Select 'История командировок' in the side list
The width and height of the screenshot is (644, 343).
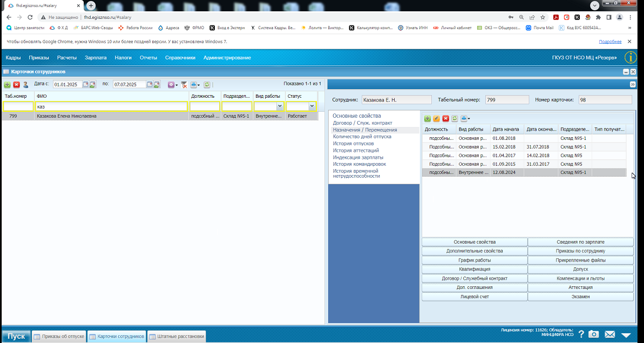[360, 164]
